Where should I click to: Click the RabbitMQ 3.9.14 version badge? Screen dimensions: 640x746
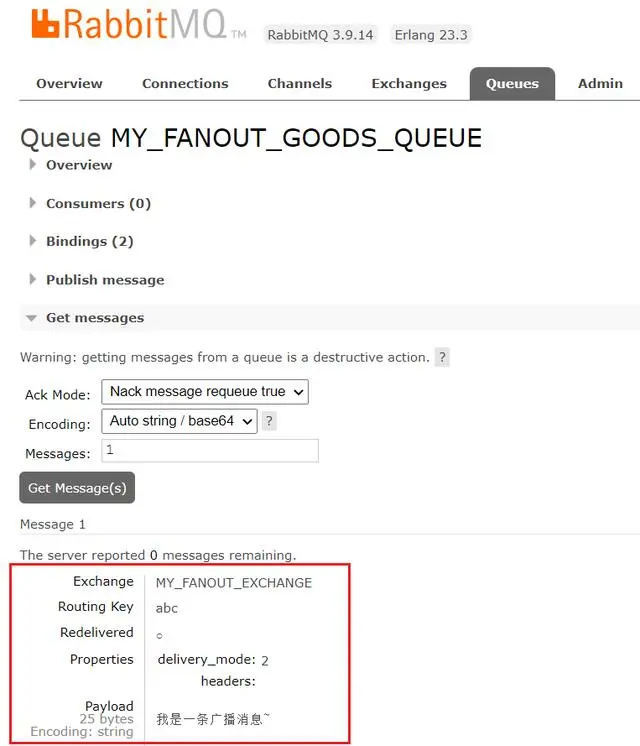(x=320, y=35)
